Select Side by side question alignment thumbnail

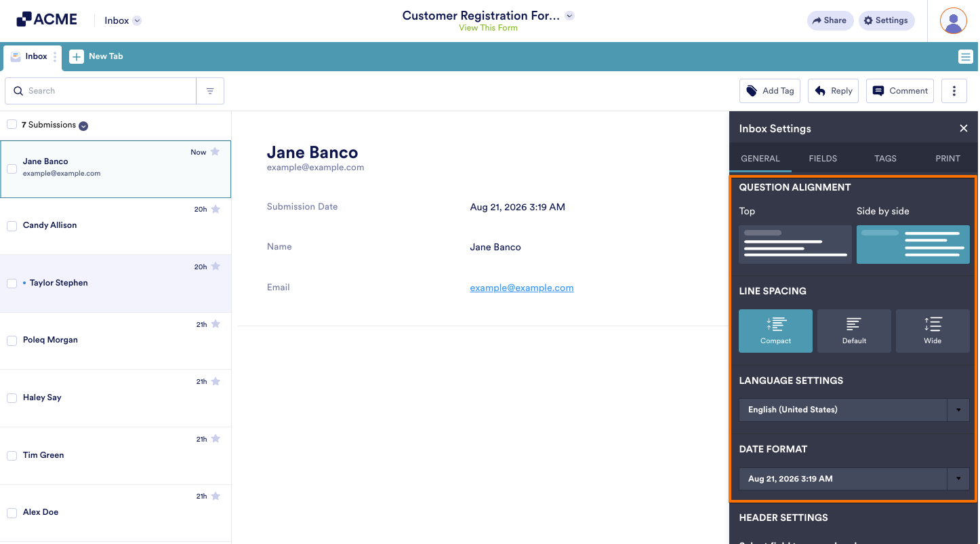pos(913,244)
